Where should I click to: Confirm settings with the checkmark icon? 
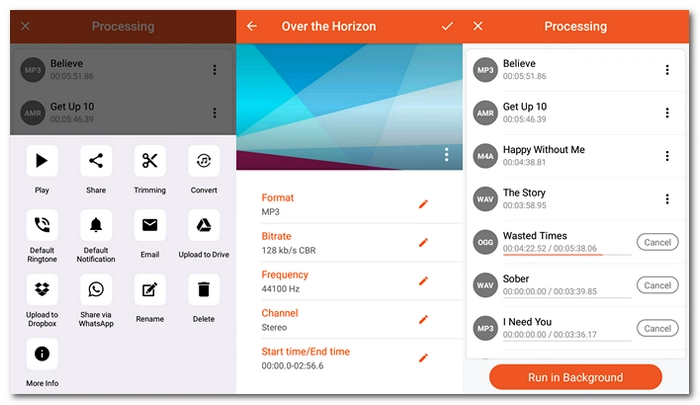[x=447, y=26]
